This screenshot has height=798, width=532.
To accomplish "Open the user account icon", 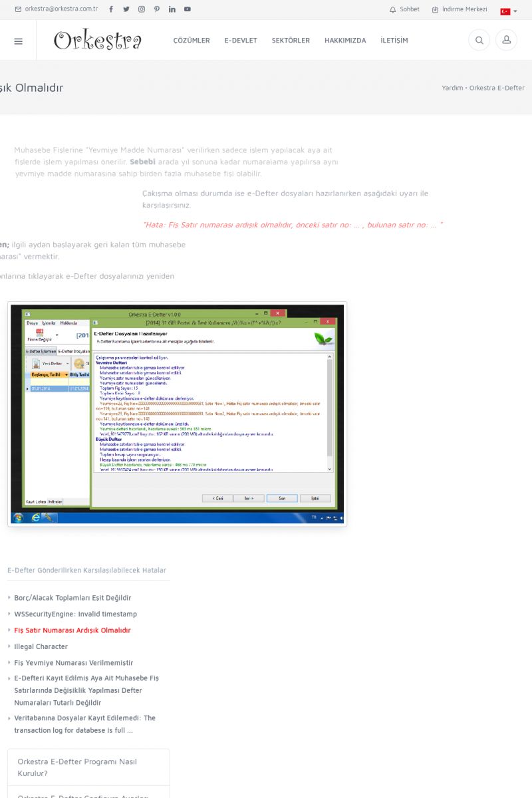I will pos(506,41).
